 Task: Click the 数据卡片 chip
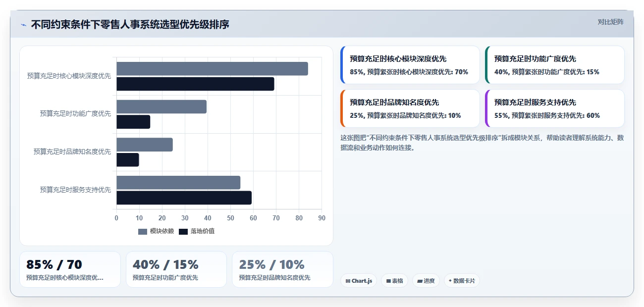point(461,281)
